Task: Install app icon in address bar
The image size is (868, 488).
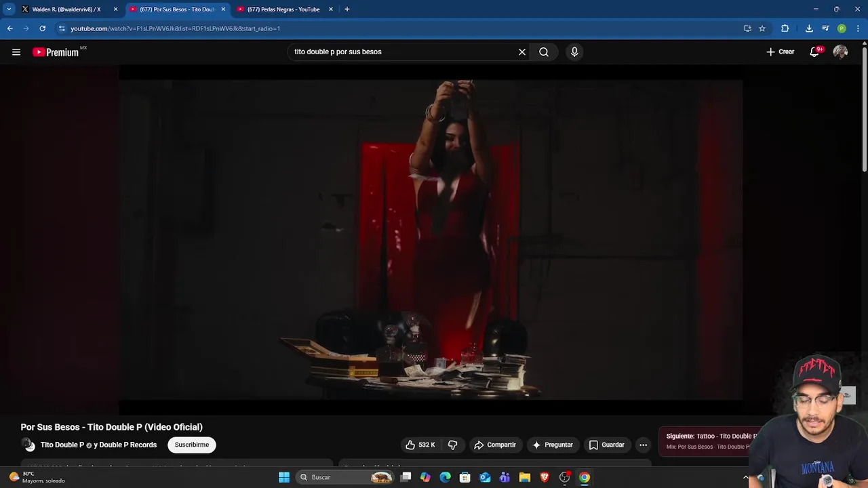Action: click(x=747, y=28)
